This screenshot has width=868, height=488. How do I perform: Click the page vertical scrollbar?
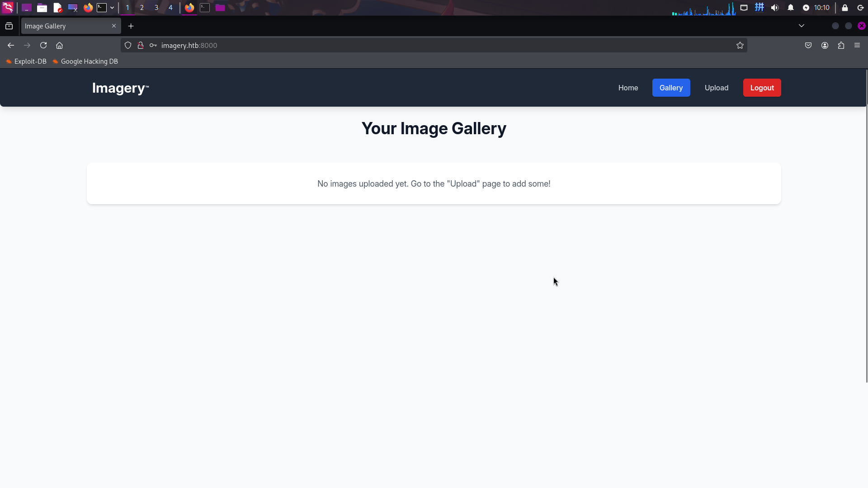[x=866, y=226]
